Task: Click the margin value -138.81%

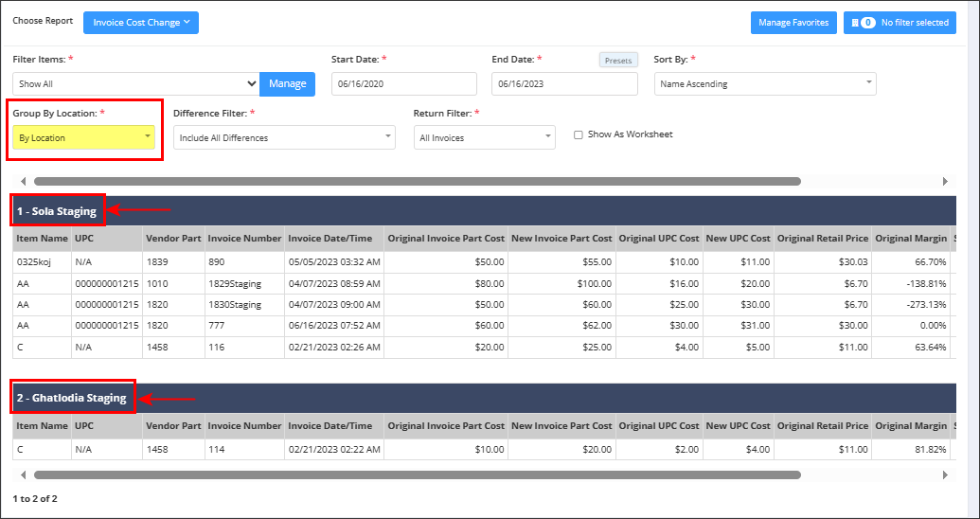Action: 926,284
